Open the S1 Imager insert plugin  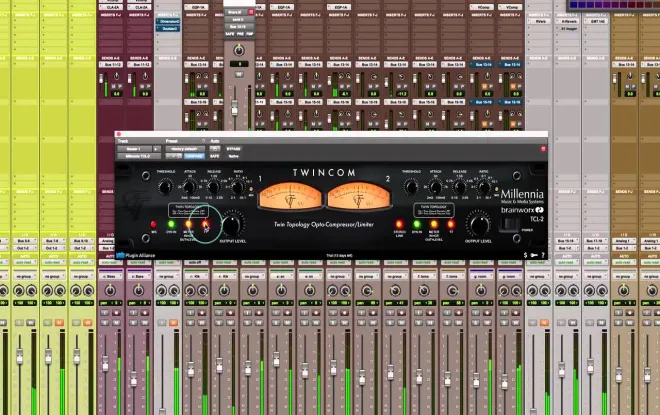pyautogui.click(x=568, y=29)
